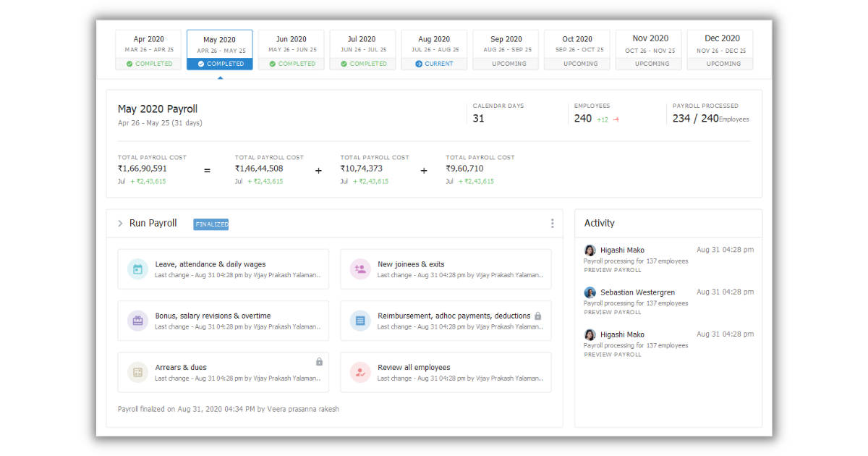Open the Dec 2020 upcoming payroll tab
The image size is (868, 456).
[x=720, y=48]
